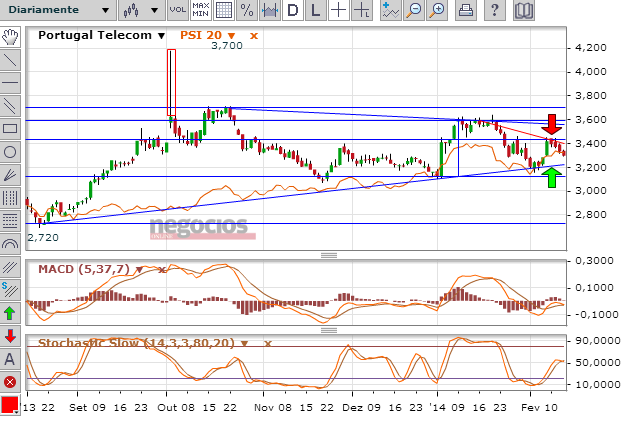630x421 pixels.
Task: Zoom out using the minus magnifier
Action: tap(414, 10)
